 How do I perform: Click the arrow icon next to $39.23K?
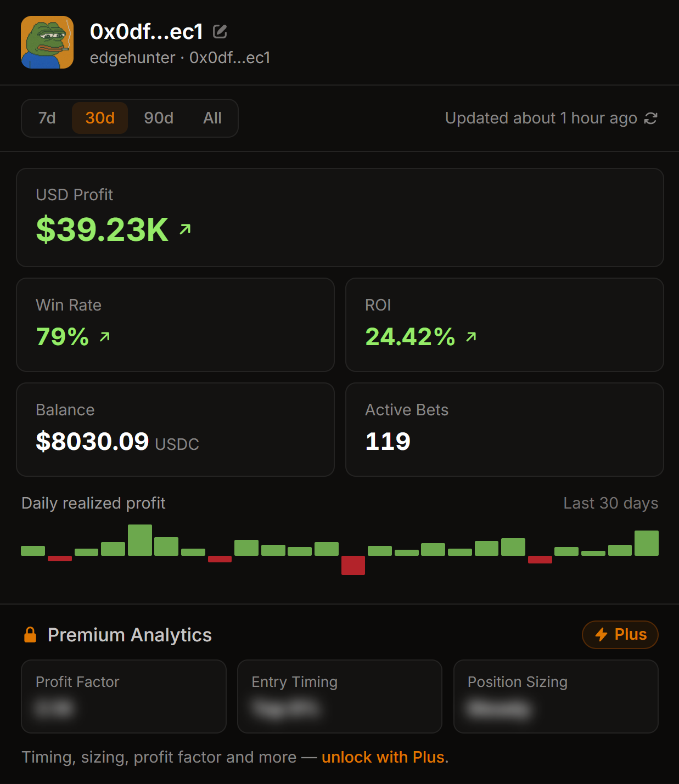point(185,229)
